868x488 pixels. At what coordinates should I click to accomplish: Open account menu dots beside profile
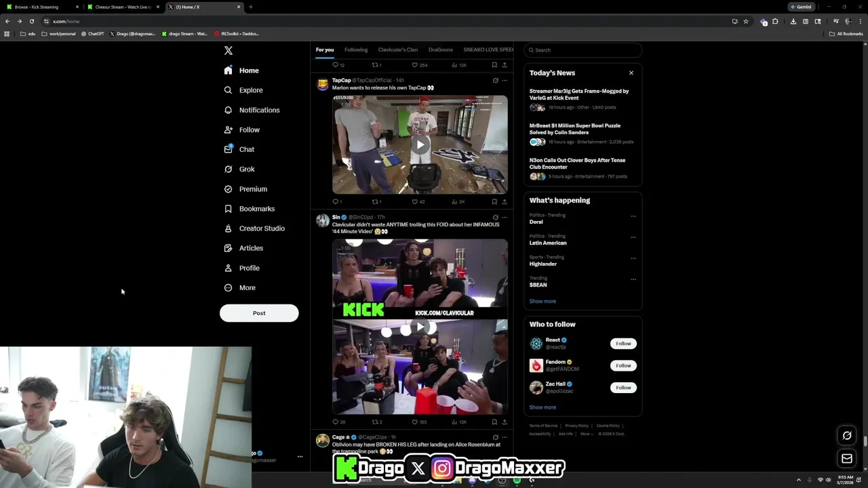[300, 457]
